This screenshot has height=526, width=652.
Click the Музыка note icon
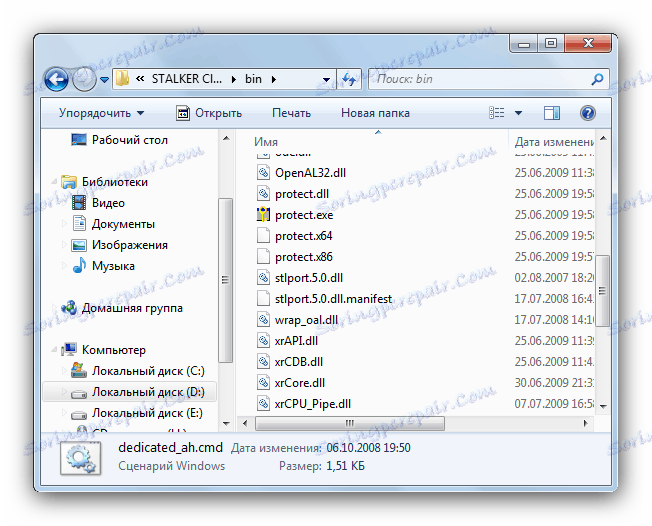click(x=79, y=266)
